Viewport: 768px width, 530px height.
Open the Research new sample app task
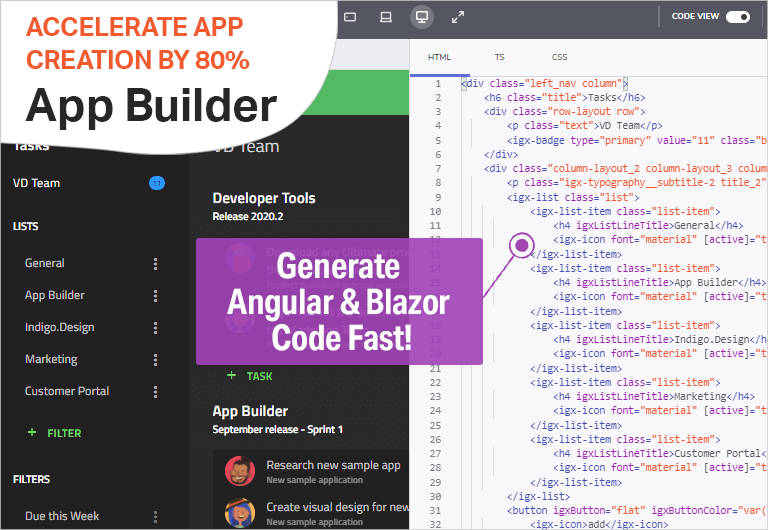334,465
